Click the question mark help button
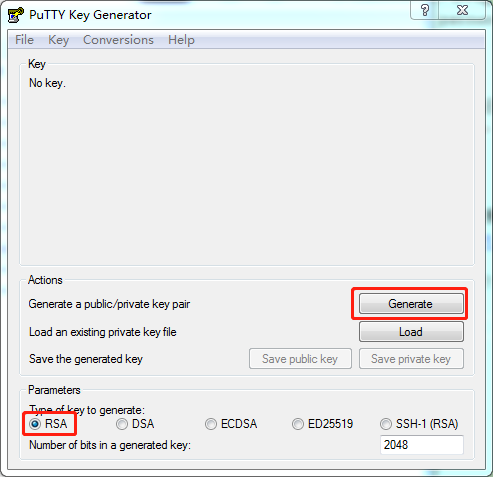The image size is (493, 477). tap(425, 10)
